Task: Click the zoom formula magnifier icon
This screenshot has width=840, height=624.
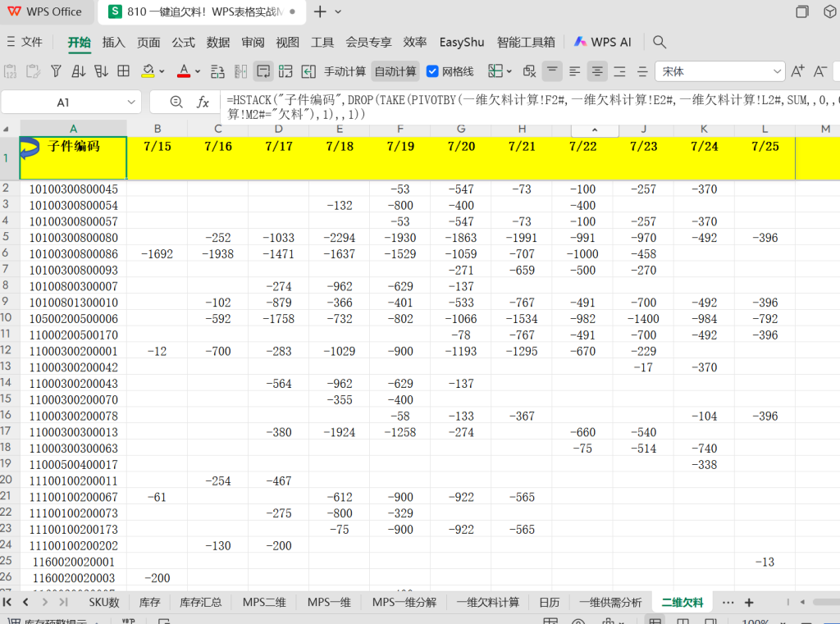Action: click(x=176, y=102)
